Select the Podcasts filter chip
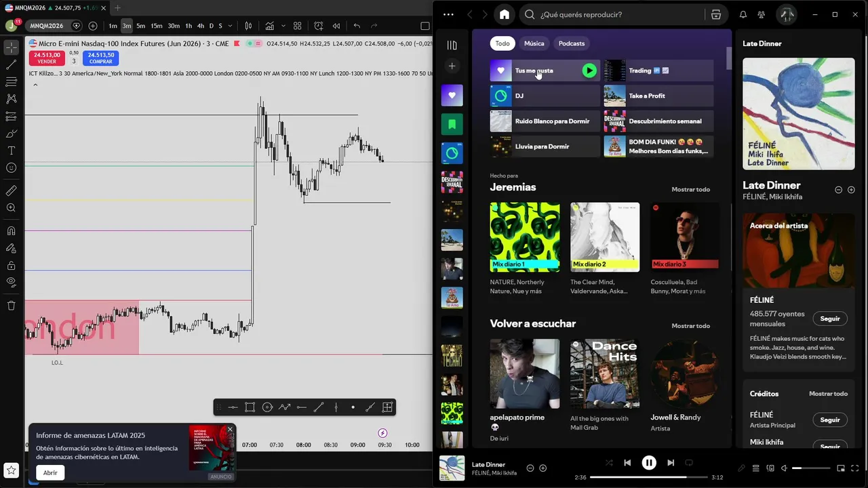Image resolution: width=868 pixels, height=488 pixels. (571, 43)
